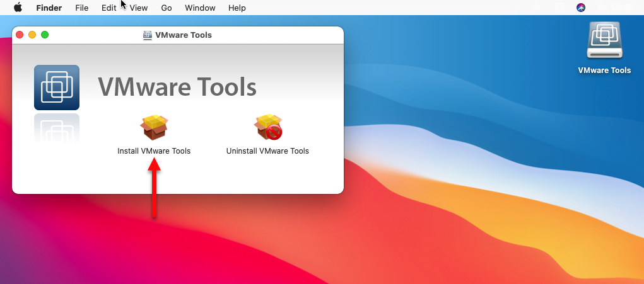Open the Finder menu

pos(49,8)
